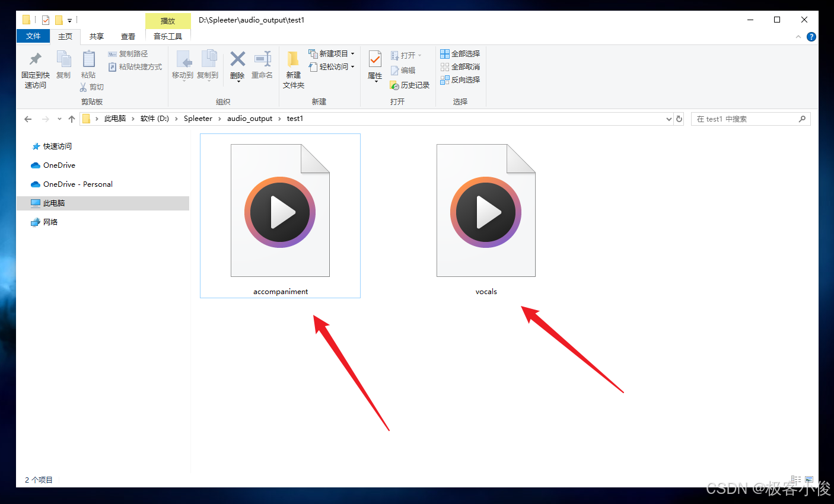Open the New item (新建项目) dropdown

(x=332, y=53)
